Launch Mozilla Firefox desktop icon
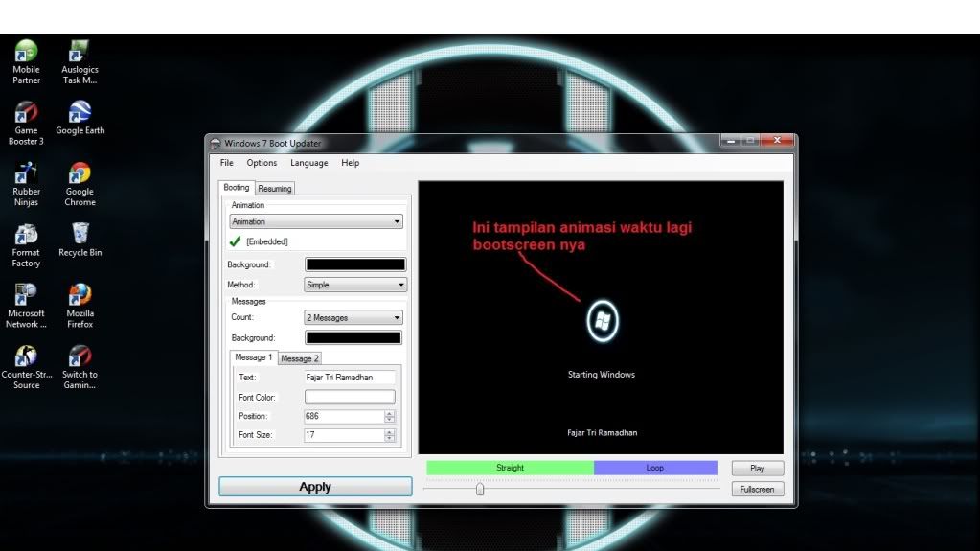The image size is (980, 551). point(80,306)
